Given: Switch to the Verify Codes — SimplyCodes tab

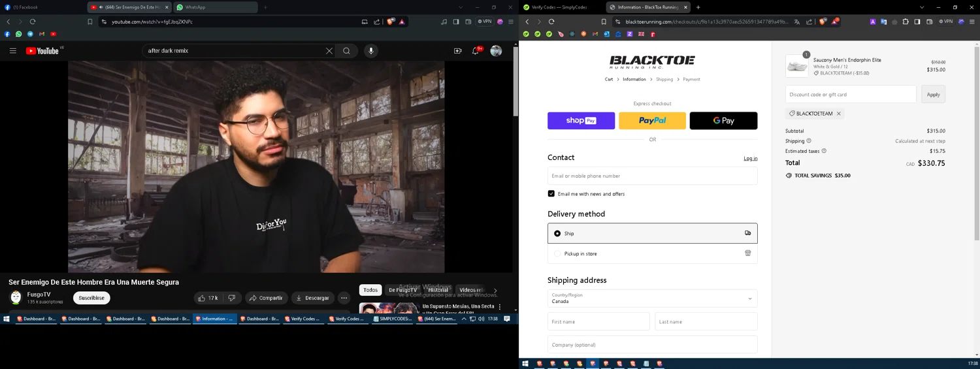Looking at the screenshot, I should 562,7.
